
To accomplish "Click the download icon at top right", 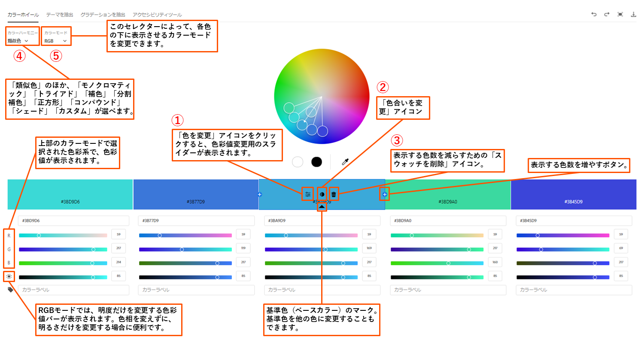I will tap(633, 14).
